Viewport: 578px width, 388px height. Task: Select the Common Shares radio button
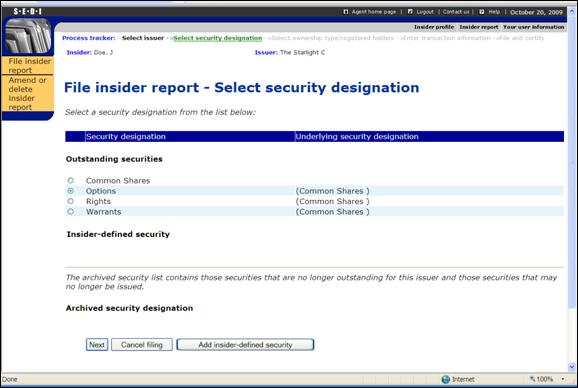coord(70,181)
